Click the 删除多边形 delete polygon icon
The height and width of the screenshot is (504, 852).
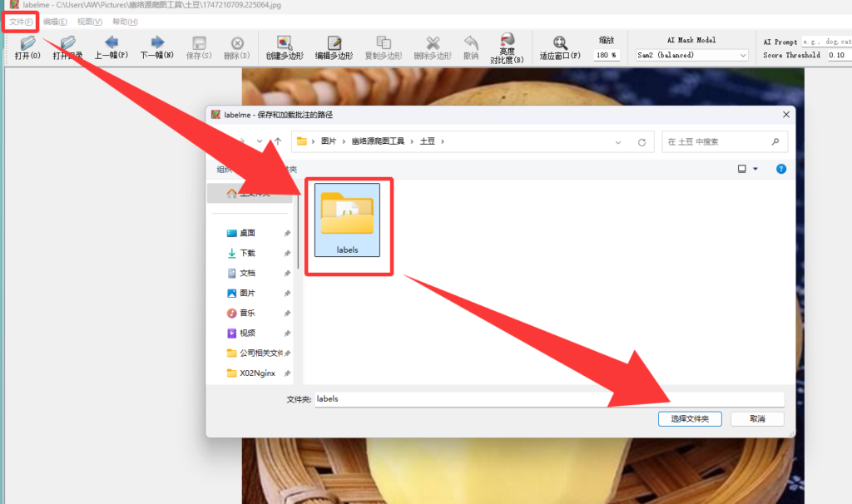(x=433, y=47)
